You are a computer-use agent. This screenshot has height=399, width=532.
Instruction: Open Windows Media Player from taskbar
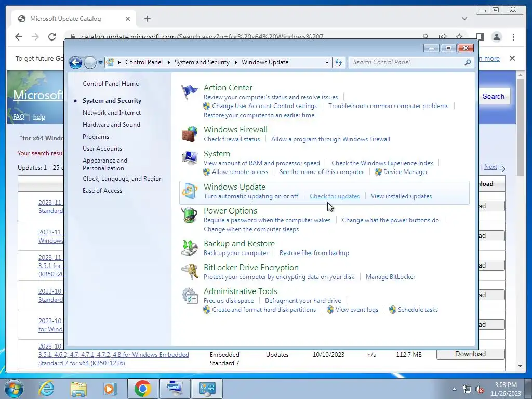(x=110, y=389)
